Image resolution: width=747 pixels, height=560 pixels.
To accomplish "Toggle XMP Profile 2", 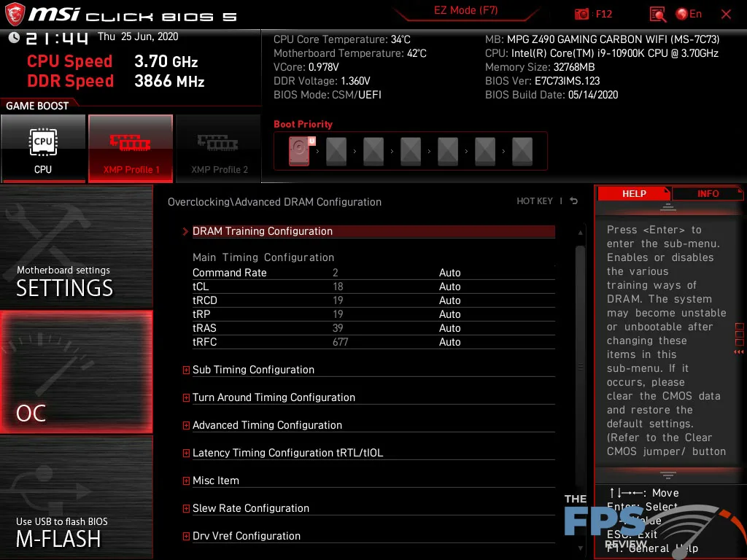I will click(219, 149).
